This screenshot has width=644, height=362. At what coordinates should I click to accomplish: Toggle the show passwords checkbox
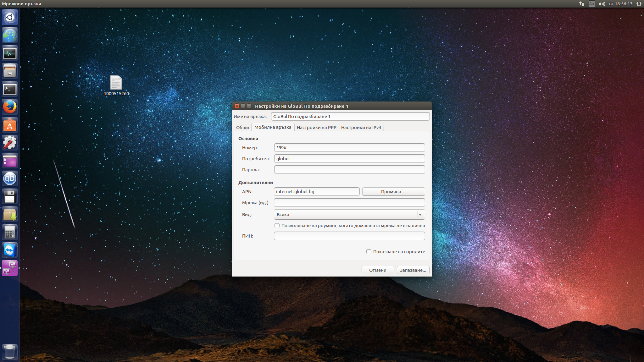[x=369, y=252]
